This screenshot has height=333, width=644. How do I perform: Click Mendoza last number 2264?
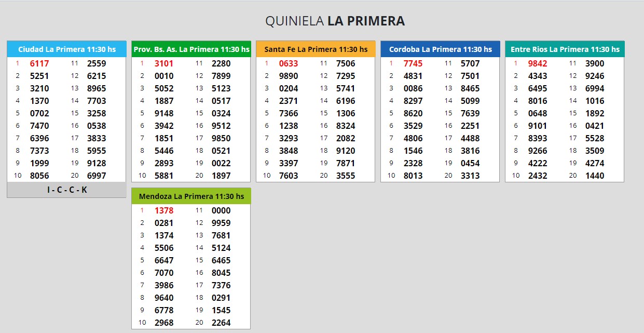(x=221, y=323)
